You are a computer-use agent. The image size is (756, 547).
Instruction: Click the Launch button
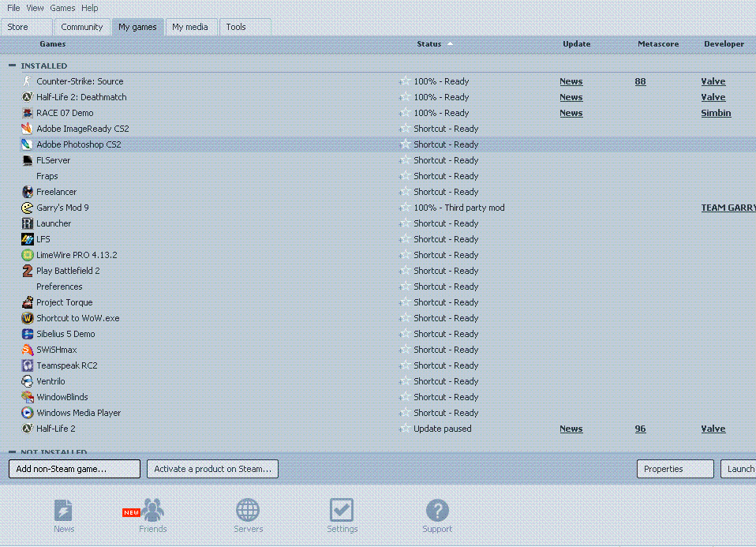coord(739,469)
